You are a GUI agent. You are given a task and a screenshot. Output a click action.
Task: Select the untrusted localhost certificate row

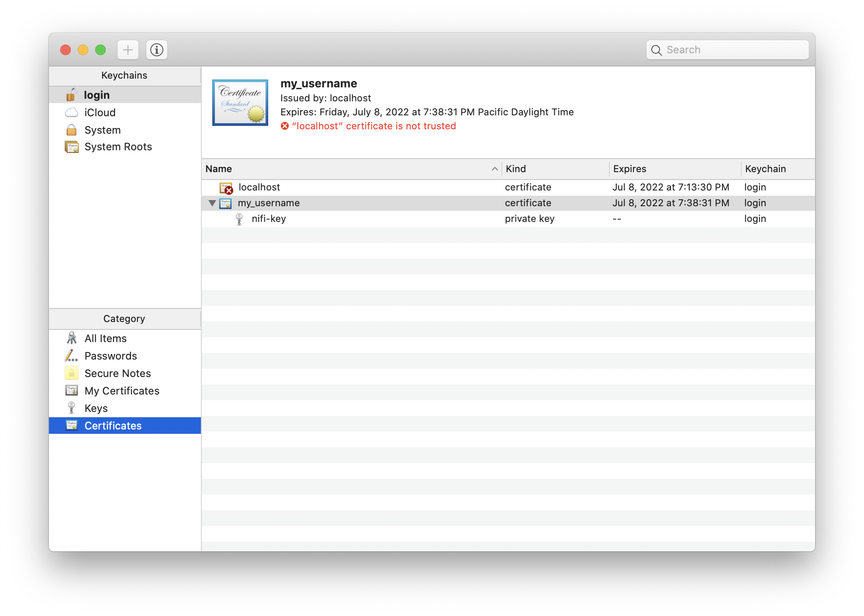(259, 187)
